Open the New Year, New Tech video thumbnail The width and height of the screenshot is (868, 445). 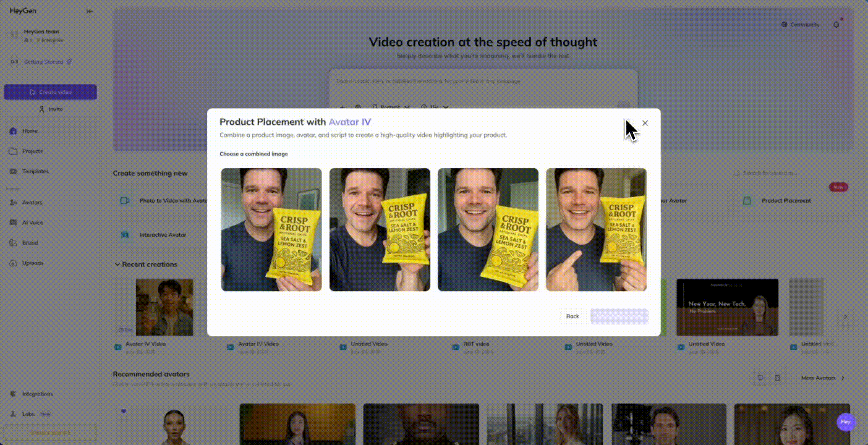[x=727, y=307]
